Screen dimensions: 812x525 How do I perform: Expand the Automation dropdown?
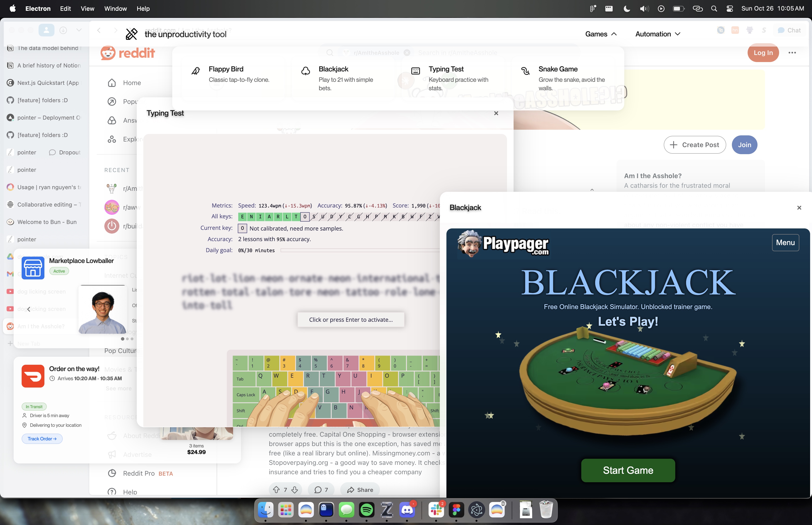tap(658, 34)
